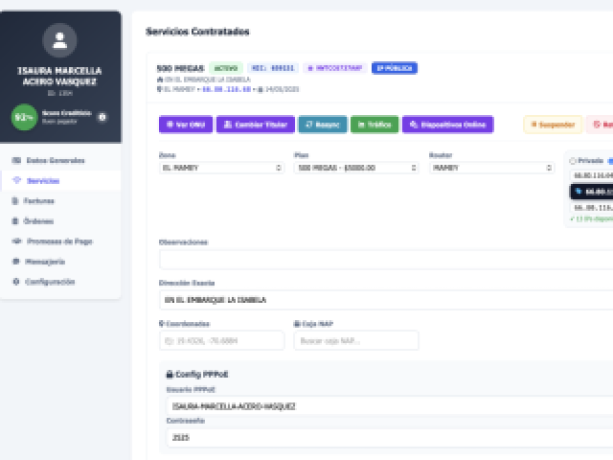Click the Cambiar Titular button

tap(256, 125)
